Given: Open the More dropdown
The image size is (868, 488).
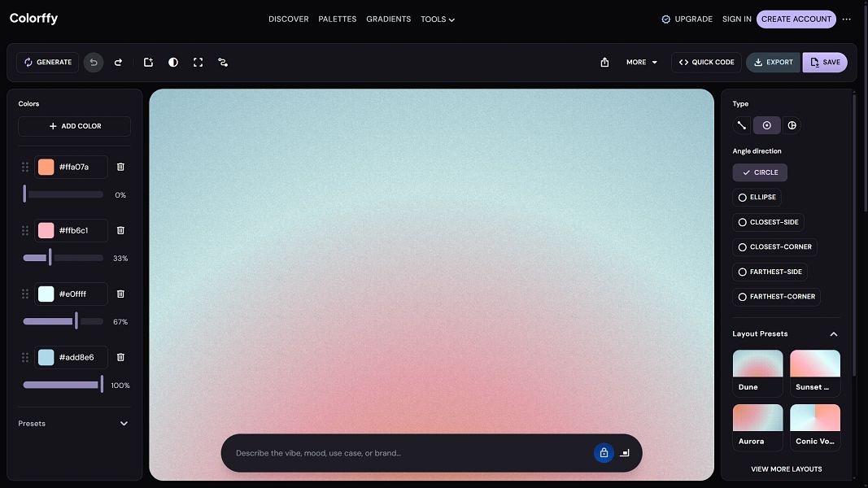Looking at the screenshot, I should pos(642,63).
